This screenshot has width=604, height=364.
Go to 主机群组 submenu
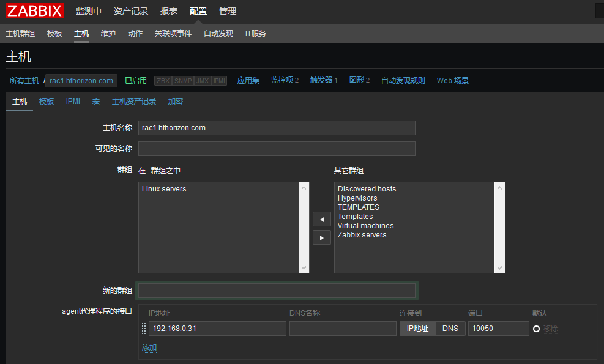[20, 34]
